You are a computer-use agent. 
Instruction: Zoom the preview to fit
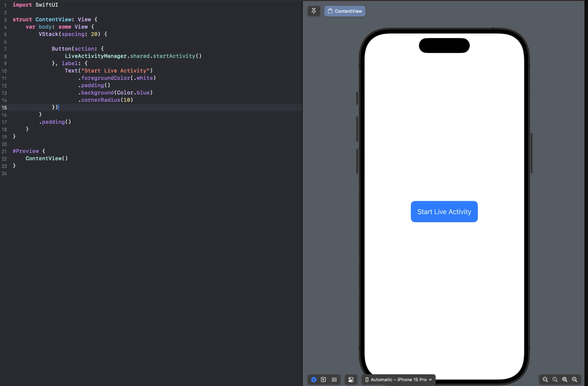pyautogui.click(x=565, y=380)
